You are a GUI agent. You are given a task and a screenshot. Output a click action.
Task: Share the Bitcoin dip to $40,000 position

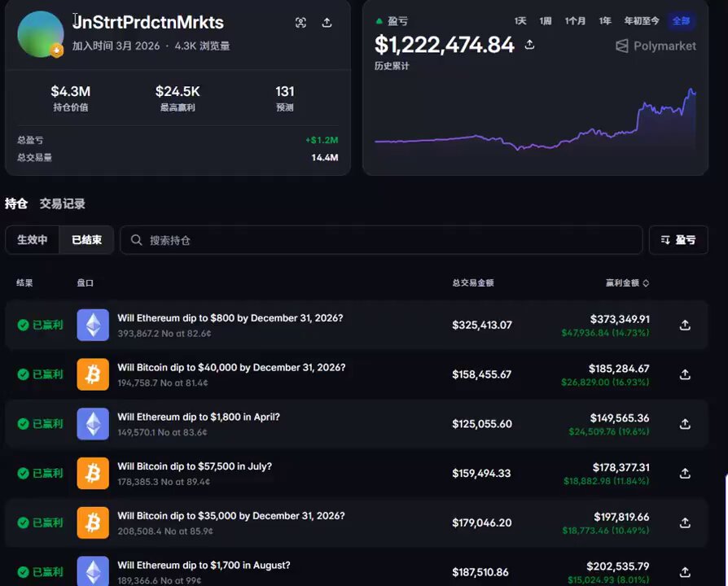[685, 374]
